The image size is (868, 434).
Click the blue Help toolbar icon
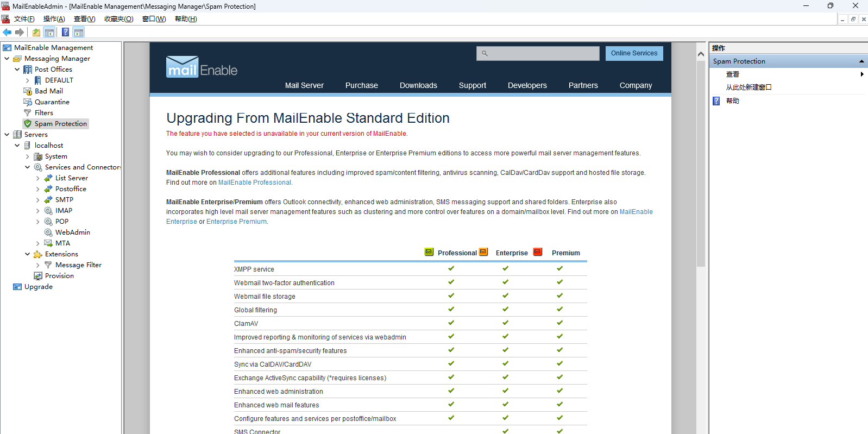tap(66, 32)
